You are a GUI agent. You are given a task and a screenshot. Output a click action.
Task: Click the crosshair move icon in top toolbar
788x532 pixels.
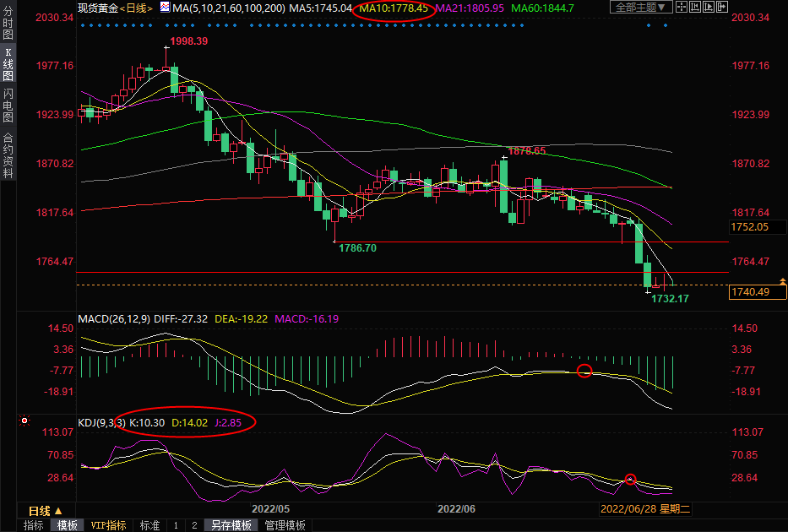point(682,8)
